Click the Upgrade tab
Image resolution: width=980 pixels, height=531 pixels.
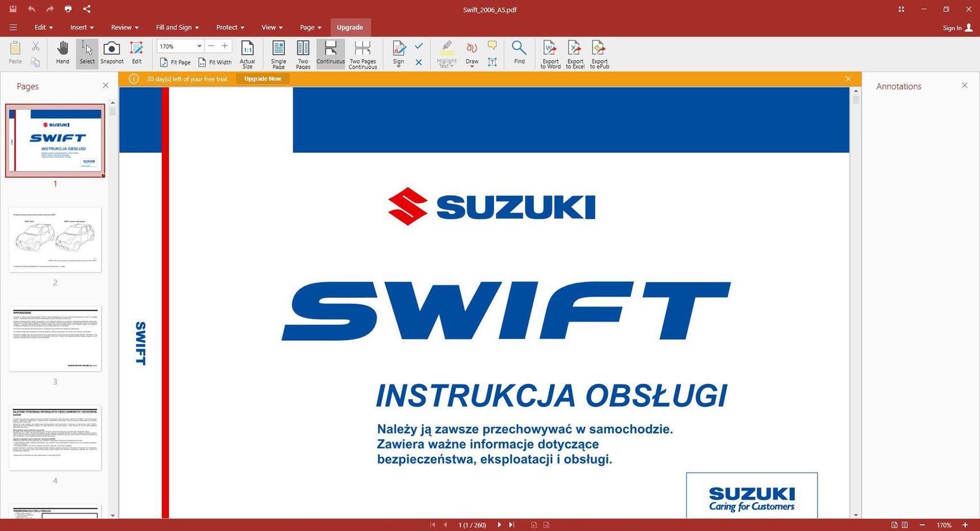point(350,27)
